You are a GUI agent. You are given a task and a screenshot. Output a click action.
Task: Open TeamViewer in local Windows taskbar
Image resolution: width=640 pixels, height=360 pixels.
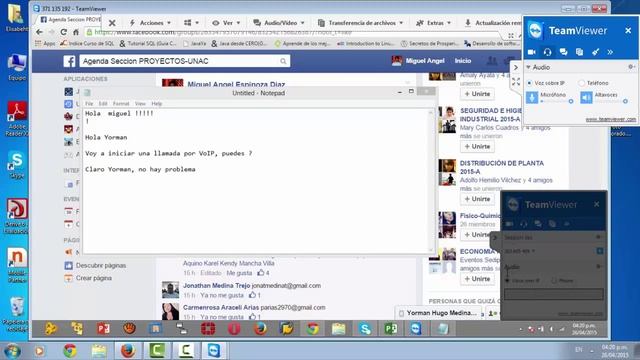click(214, 351)
